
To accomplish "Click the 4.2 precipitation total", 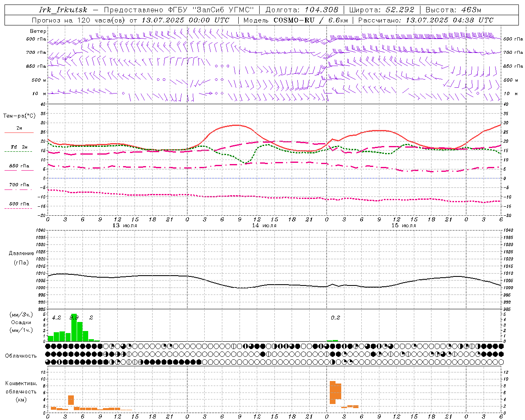I will coord(57,318).
